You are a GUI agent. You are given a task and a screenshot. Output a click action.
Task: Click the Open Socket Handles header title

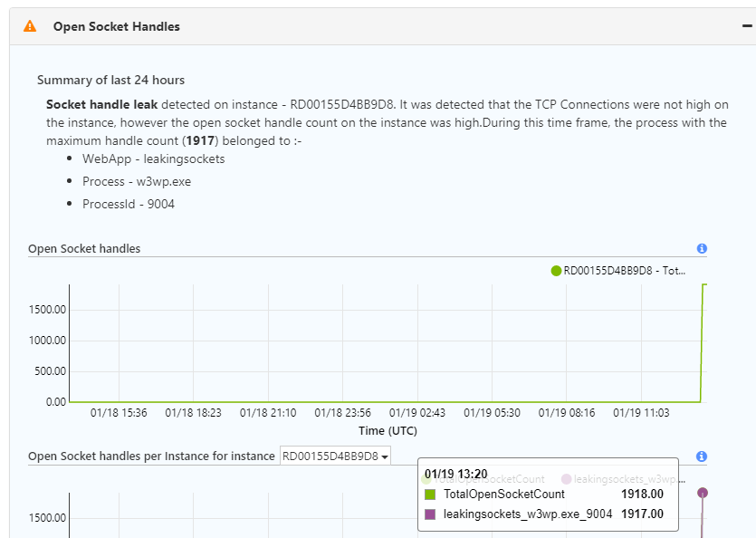point(117,27)
